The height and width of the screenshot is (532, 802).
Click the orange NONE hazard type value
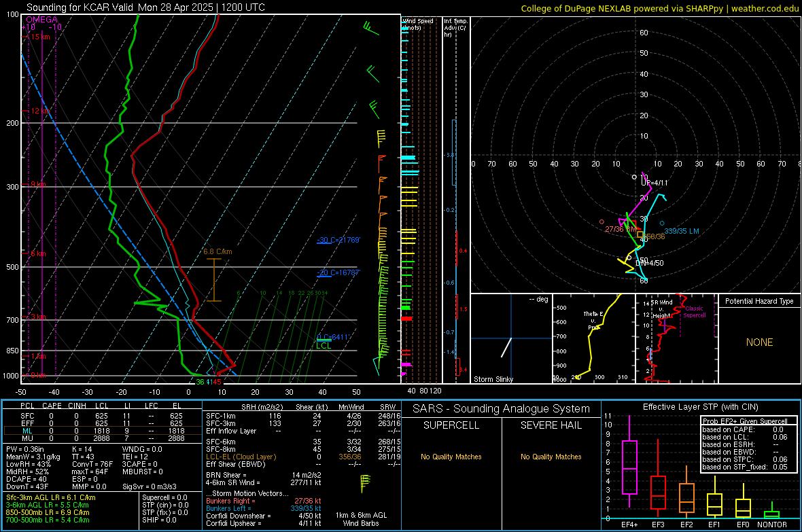tap(760, 342)
